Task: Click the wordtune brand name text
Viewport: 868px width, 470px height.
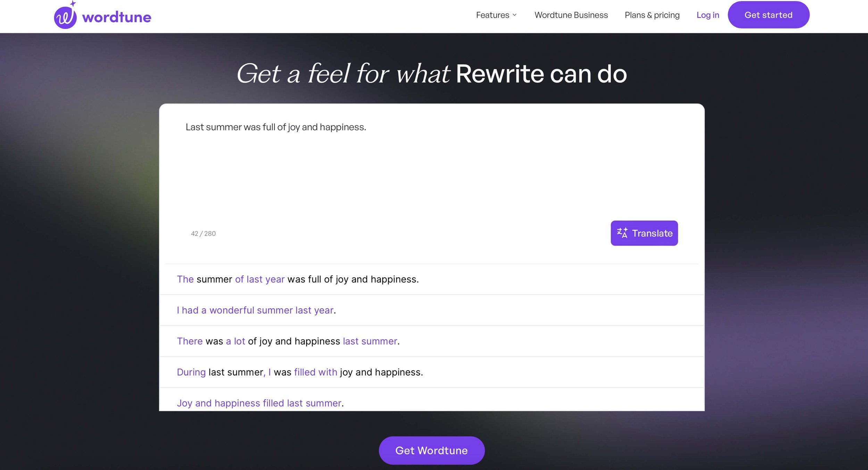Action: (117, 17)
